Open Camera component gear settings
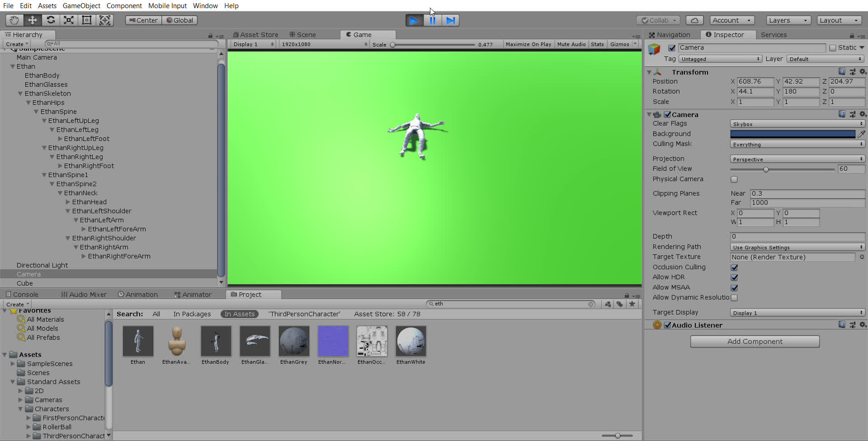The image size is (868, 441). 863,115
